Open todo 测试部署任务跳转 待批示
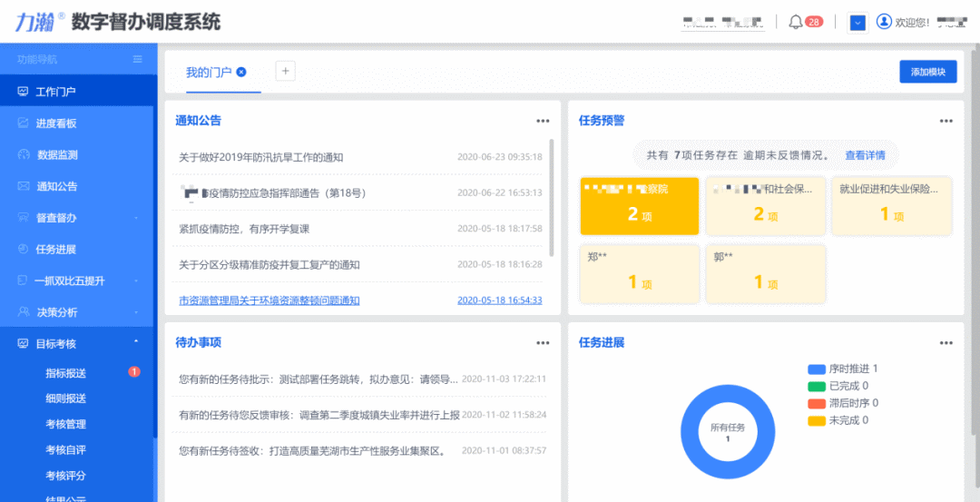The width and height of the screenshot is (980, 502). (318, 379)
